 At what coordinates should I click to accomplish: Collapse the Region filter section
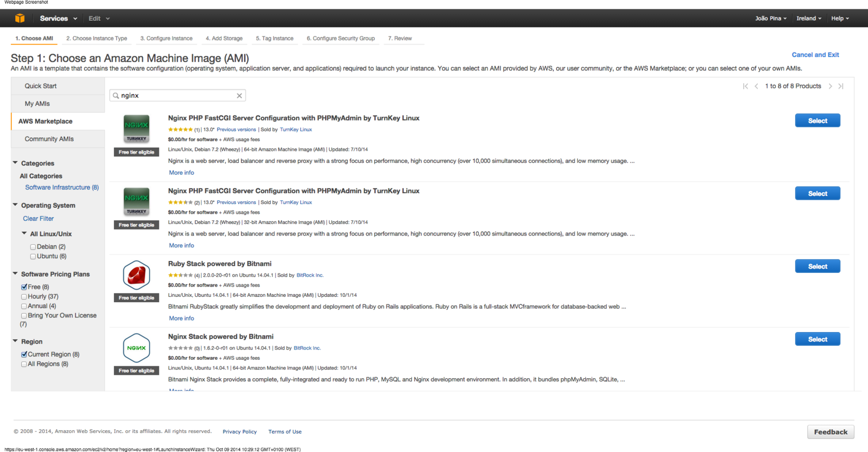point(15,341)
